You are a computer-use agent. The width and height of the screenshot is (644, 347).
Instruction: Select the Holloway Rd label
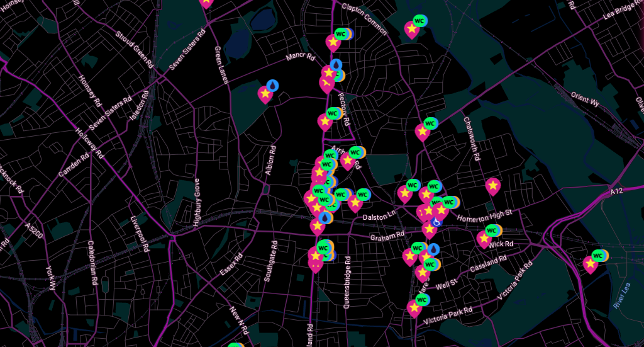89,143
